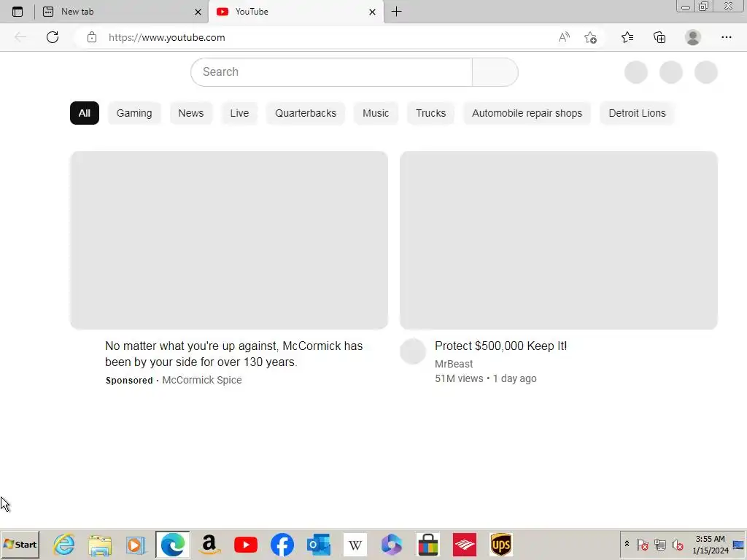Screen dimensions: 747x560
Task: Focus the YouTube Search box
Action: click(x=332, y=72)
